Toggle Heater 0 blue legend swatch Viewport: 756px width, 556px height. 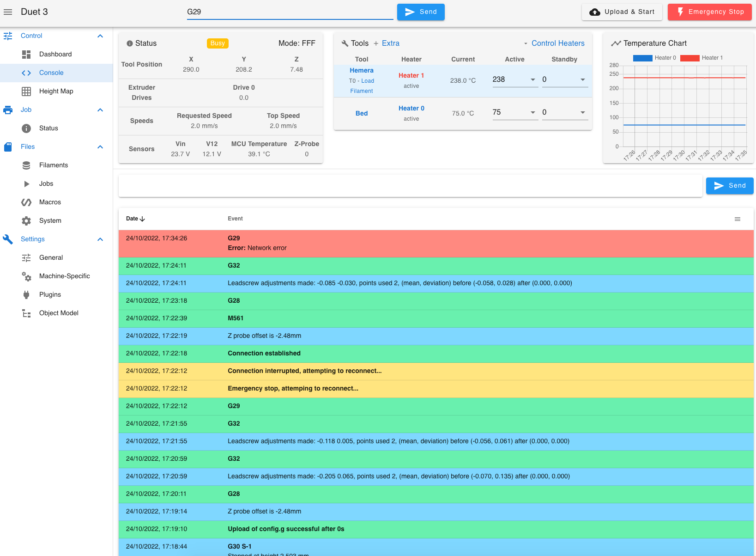click(642, 58)
